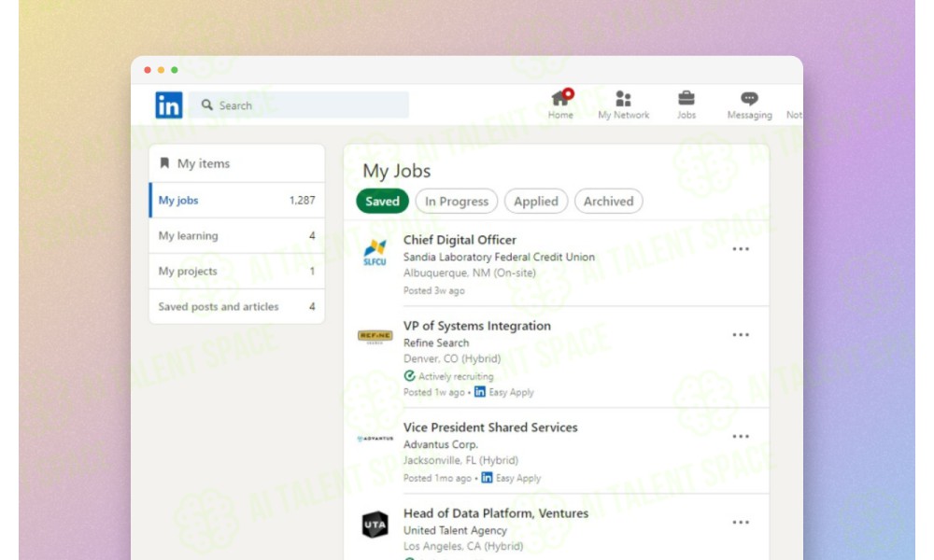
Task: Click the United Talent Agency company name
Action: [x=455, y=530]
